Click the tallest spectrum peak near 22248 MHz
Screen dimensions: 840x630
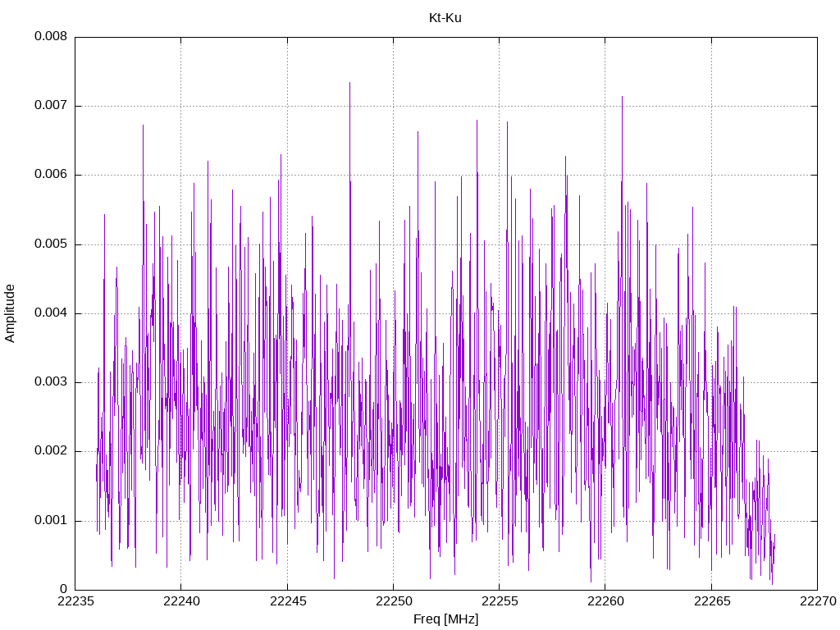(x=349, y=84)
